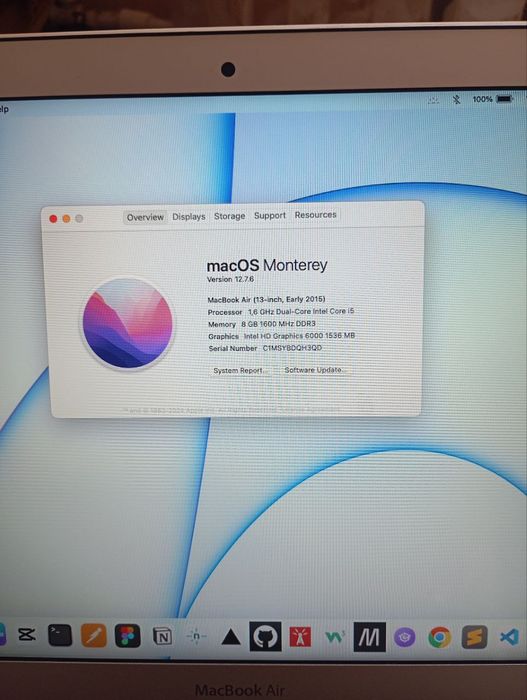Switch to the Displays tab
Image resolution: width=527 pixels, height=700 pixels.
pos(189,217)
